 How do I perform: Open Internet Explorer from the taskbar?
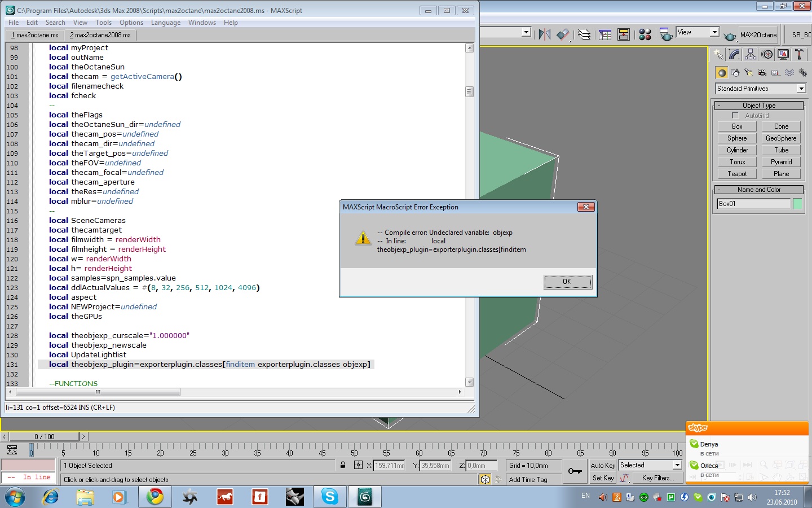pos(51,497)
